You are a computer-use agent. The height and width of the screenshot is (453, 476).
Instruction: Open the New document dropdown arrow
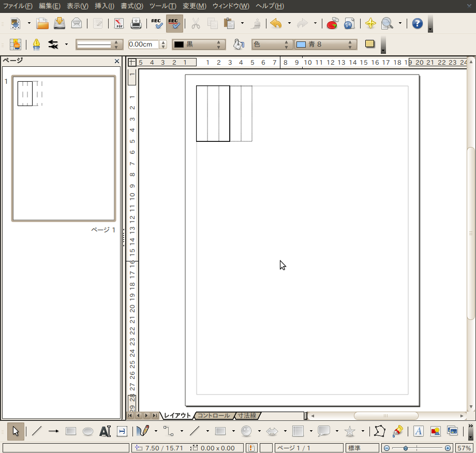coord(29,23)
